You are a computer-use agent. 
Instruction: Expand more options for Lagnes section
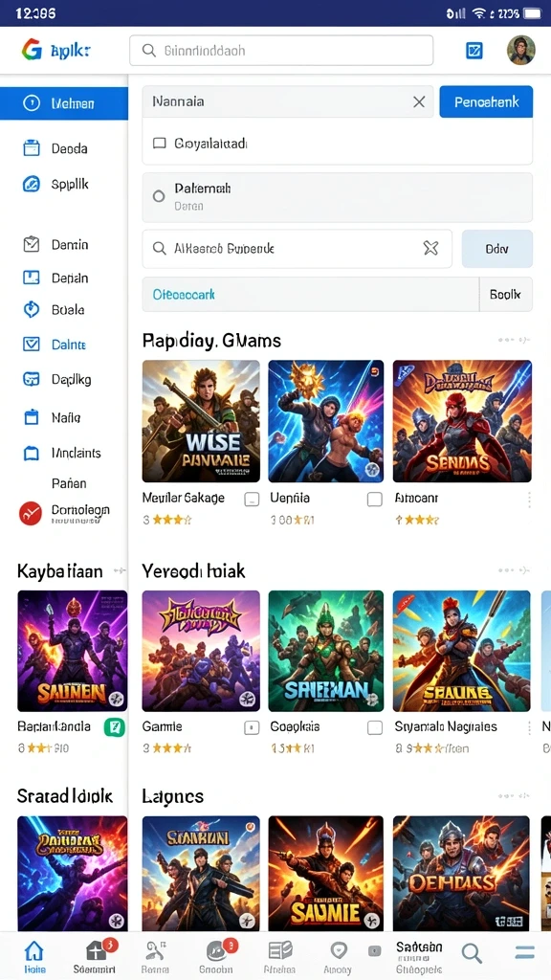pos(514,796)
